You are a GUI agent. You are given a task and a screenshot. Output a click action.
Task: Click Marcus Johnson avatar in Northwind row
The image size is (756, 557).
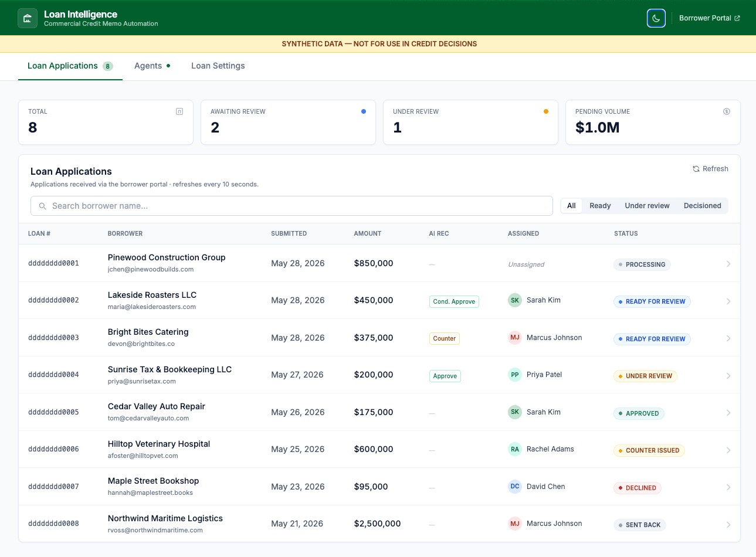click(515, 524)
